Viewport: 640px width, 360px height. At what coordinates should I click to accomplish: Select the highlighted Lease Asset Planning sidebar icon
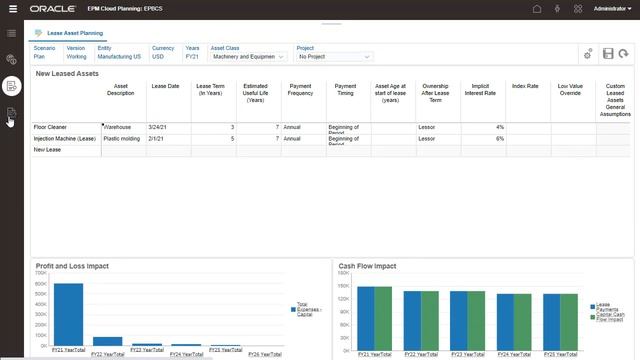[x=11, y=86]
